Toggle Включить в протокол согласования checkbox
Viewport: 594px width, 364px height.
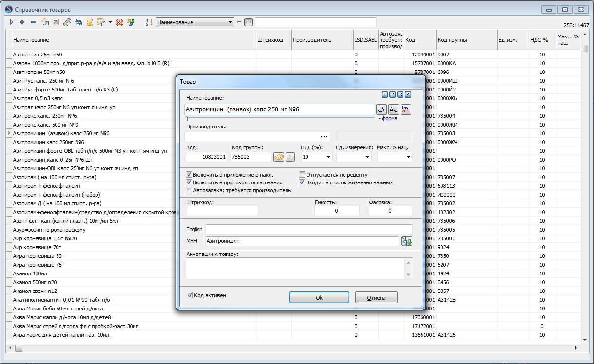(189, 182)
